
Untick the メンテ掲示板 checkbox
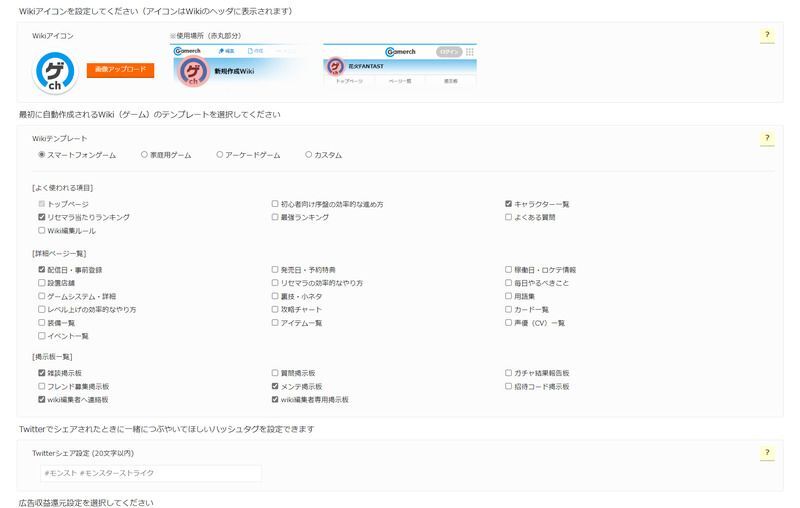click(x=275, y=386)
